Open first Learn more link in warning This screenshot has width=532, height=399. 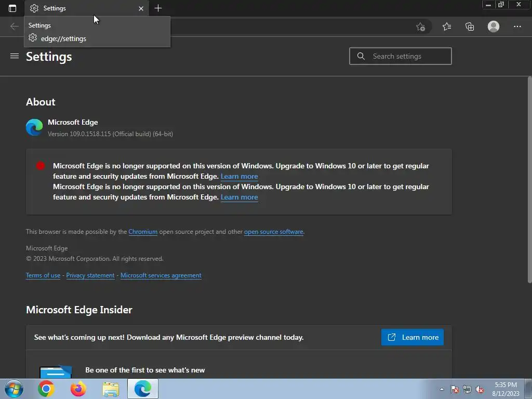239,176
